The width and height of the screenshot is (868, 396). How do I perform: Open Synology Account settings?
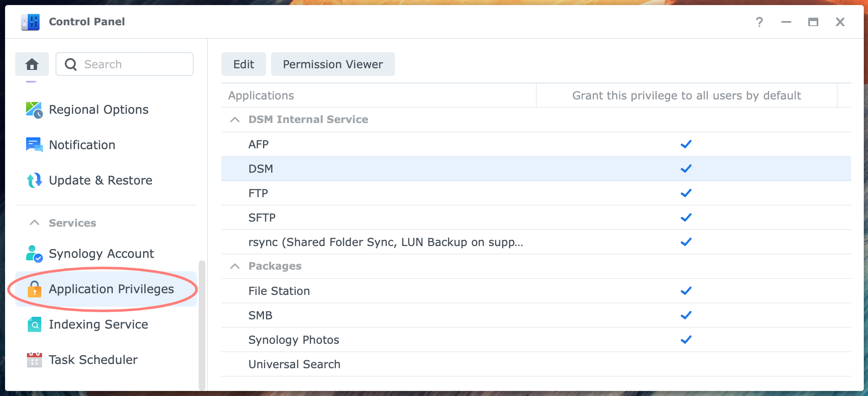coord(106,254)
